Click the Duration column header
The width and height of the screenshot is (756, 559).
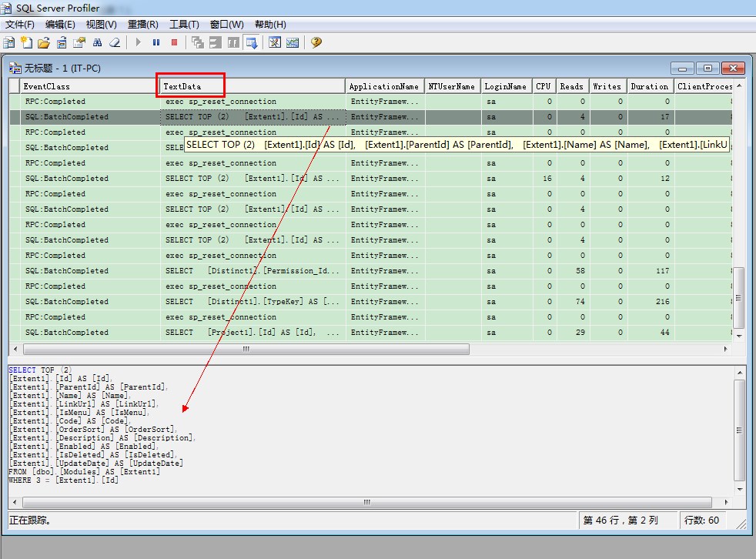[x=651, y=86]
